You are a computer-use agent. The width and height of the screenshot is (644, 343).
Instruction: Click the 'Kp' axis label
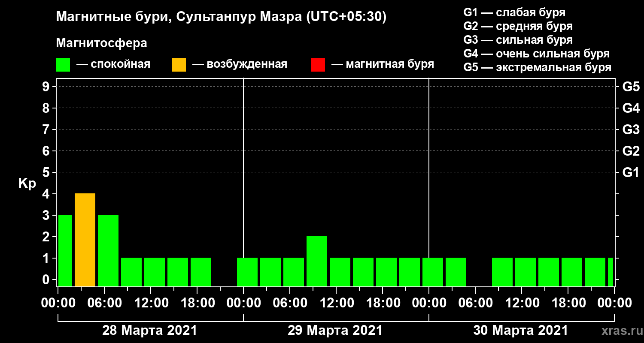point(27,184)
